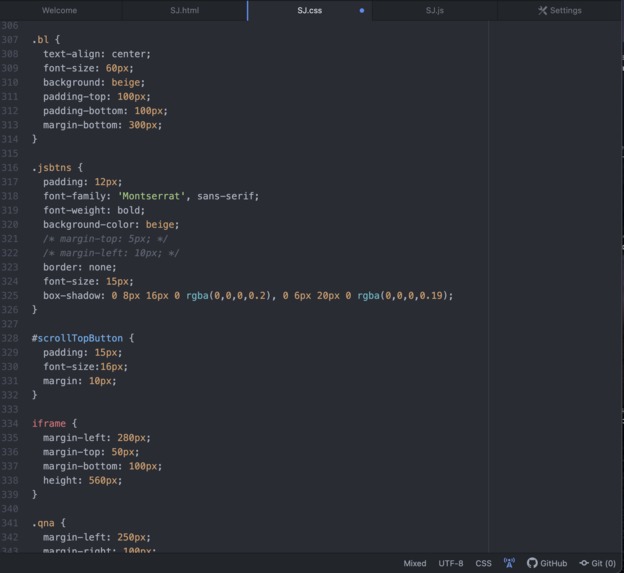Open the Git (0) panel from status bar
Screen dimensions: 624x573
pyautogui.click(x=598, y=563)
